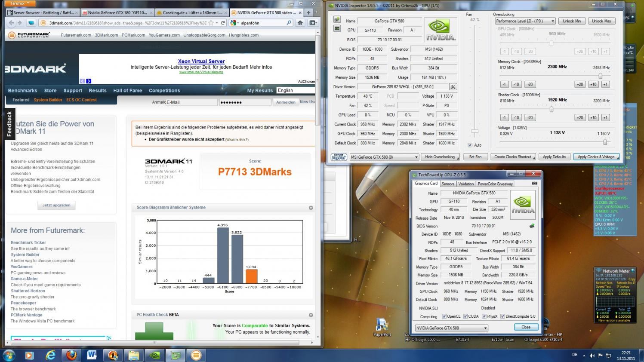Collapse the PC Health Check panel

(x=311, y=315)
